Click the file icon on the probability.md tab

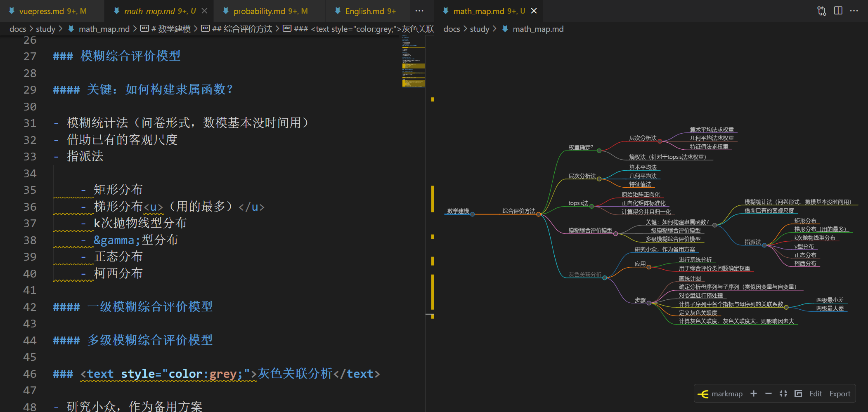(x=226, y=11)
